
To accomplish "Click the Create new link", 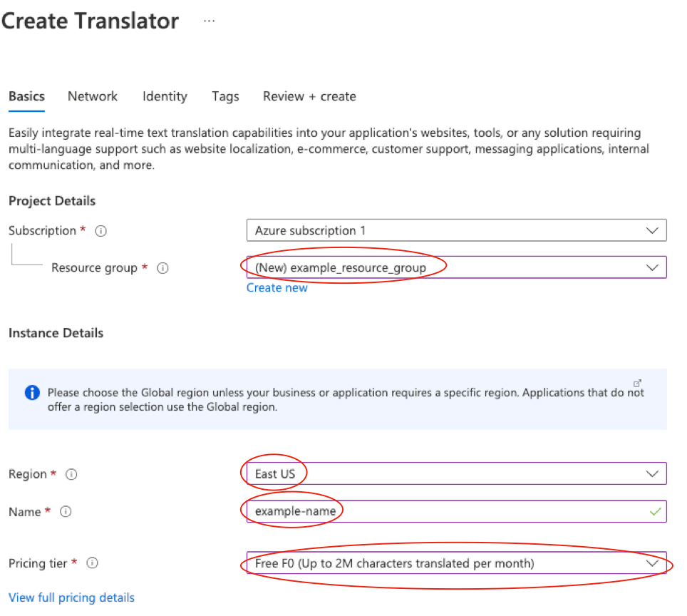I will point(277,287).
